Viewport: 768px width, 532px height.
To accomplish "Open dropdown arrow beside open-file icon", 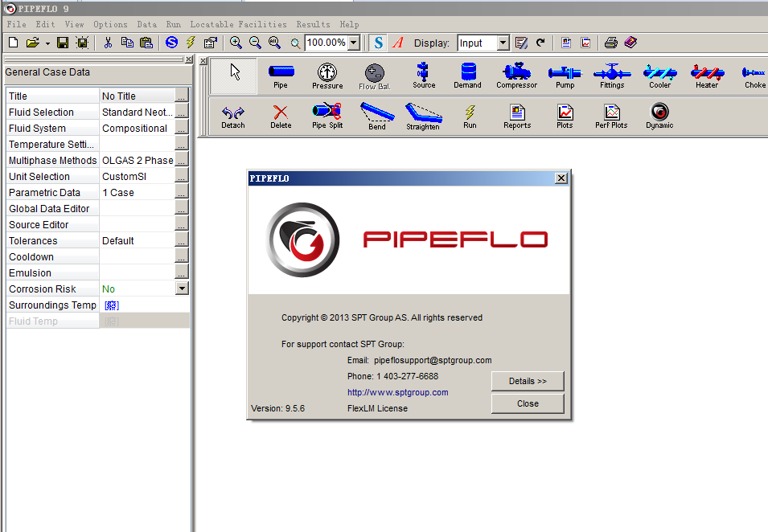I will (47, 43).
